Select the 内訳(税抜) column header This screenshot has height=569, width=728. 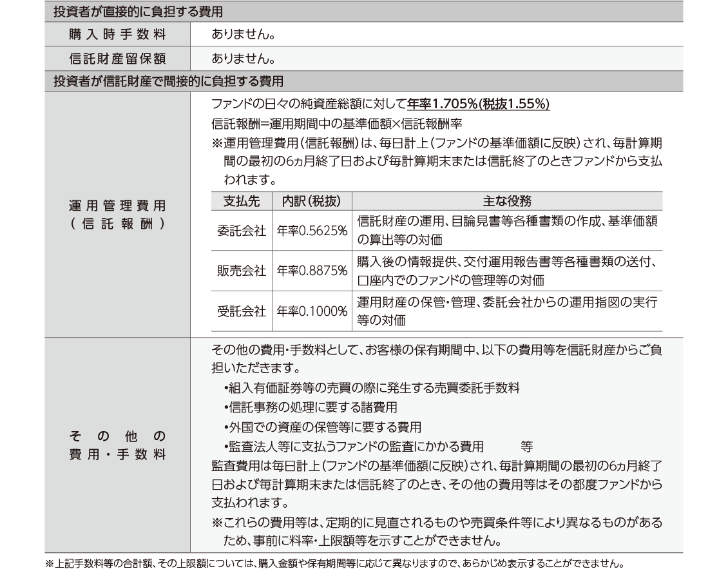click(x=312, y=200)
